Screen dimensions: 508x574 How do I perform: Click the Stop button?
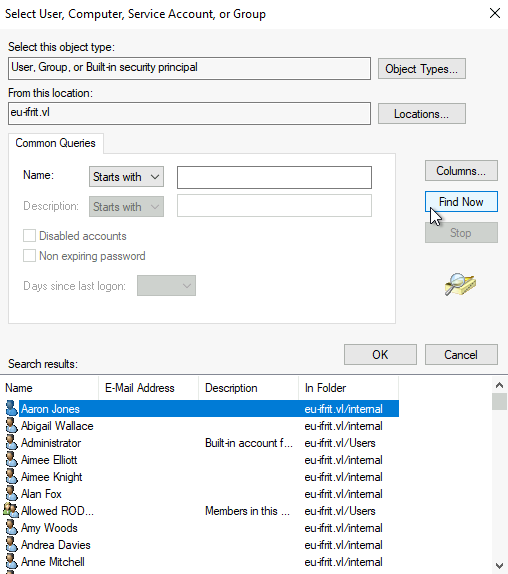[x=461, y=232]
